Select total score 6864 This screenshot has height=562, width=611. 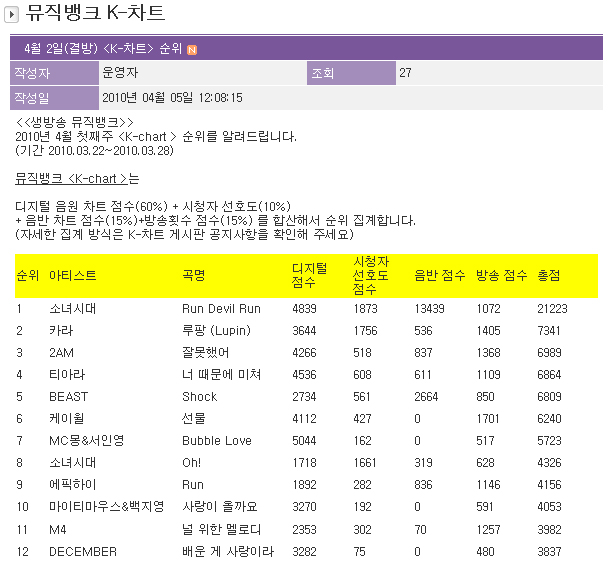point(549,375)
